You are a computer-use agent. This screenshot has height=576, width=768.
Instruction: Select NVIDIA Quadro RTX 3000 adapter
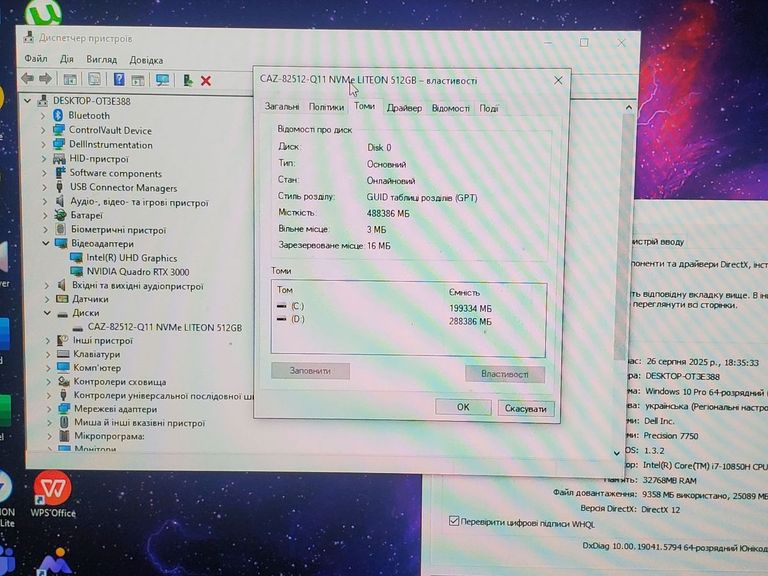tap(136, 271)
